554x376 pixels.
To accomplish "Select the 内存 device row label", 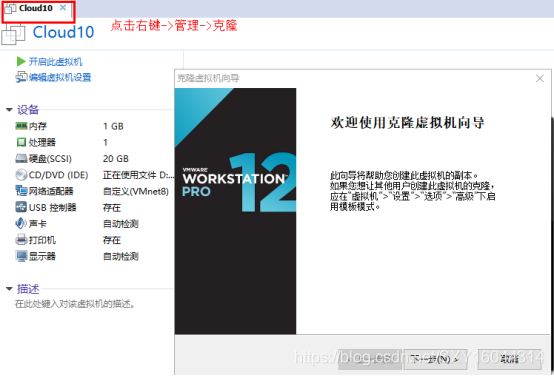I will point(38,126).
